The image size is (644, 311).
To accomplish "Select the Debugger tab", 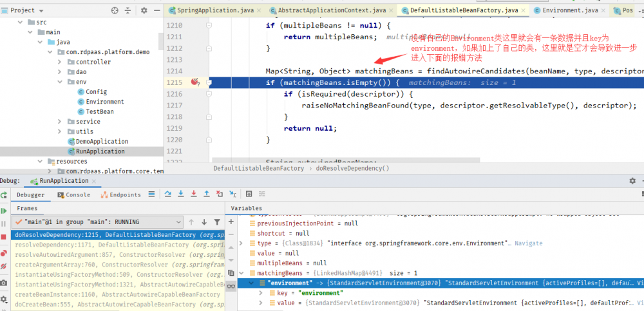I will [x=31, y=194].
